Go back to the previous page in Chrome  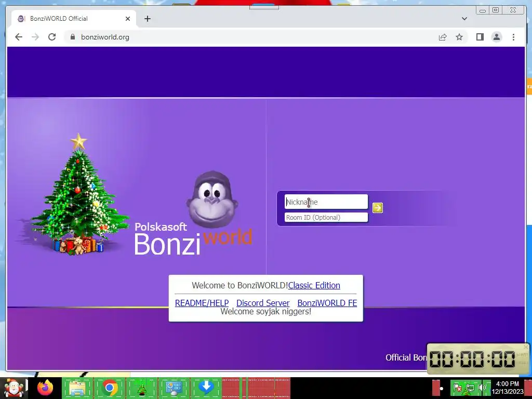(x=19, y=37)
